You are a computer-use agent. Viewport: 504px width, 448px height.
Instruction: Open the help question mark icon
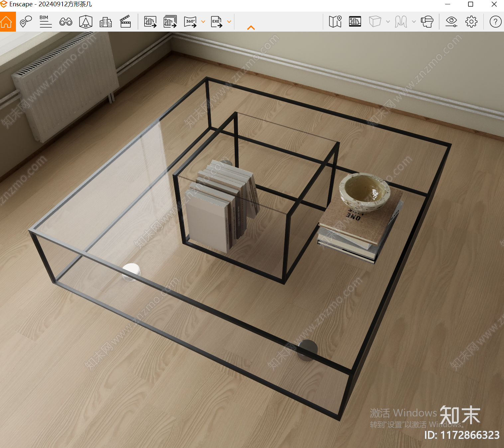tap(495, 22)
